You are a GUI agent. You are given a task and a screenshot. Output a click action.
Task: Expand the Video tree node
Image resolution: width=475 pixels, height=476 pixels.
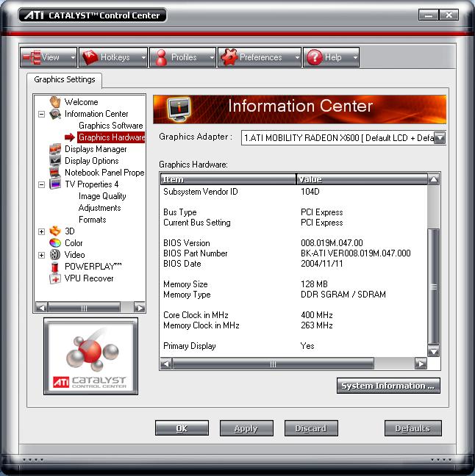42,255
